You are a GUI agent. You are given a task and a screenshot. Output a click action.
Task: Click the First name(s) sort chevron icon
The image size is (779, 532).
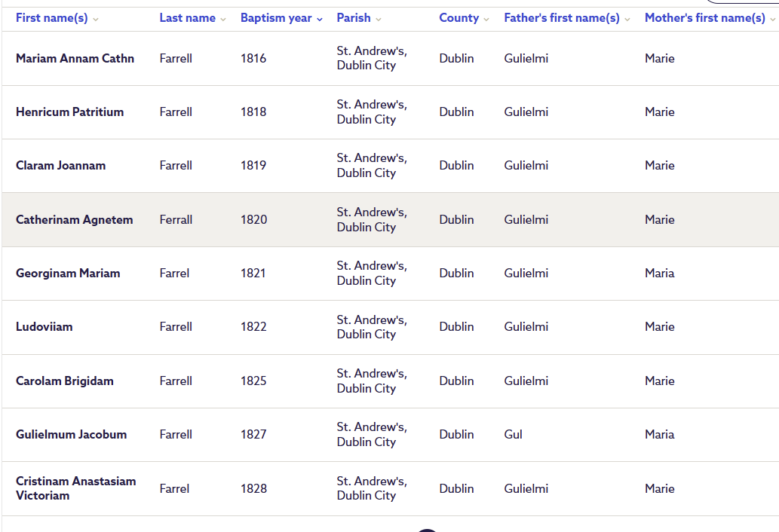click(95, 20)
